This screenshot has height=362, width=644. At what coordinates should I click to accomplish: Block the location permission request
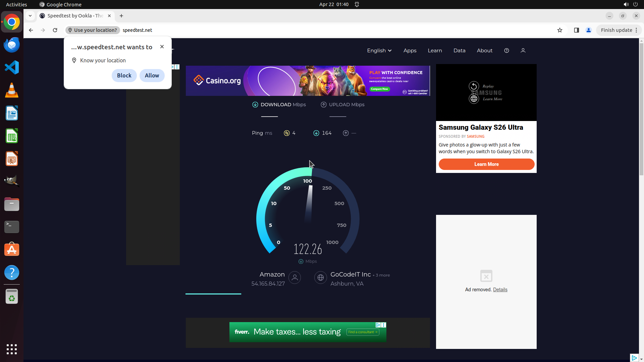124,75
